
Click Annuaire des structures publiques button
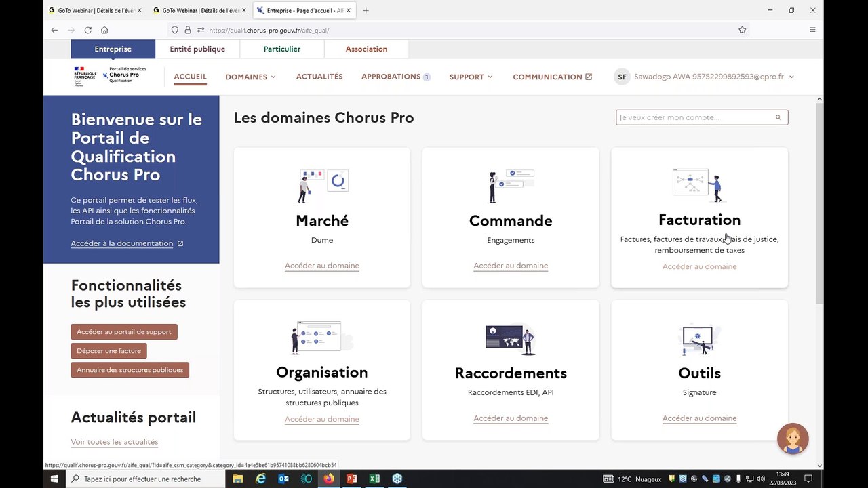click(130, 370)
